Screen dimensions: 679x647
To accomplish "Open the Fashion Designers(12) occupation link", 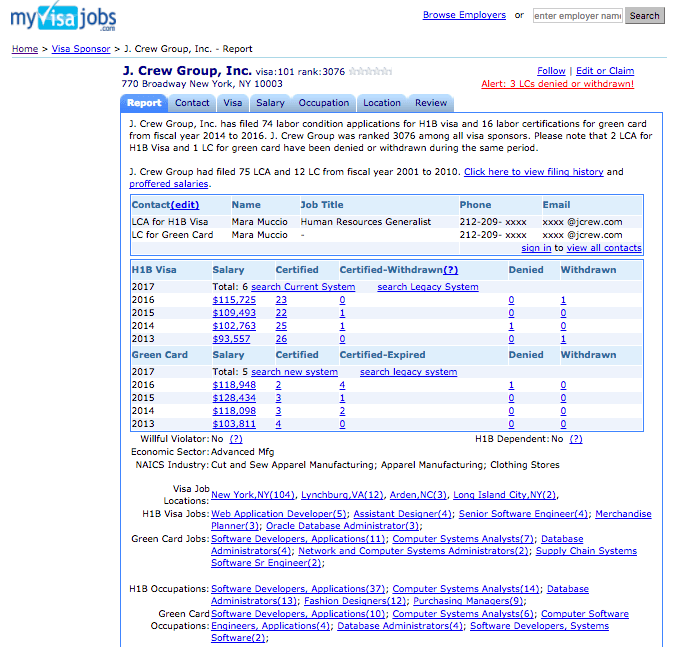I will coord(355,601).
